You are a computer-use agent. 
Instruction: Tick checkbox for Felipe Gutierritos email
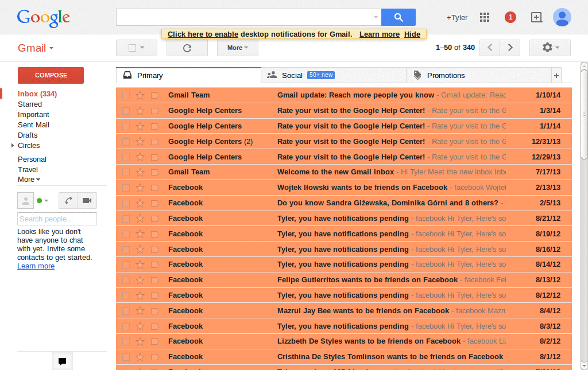126,280
